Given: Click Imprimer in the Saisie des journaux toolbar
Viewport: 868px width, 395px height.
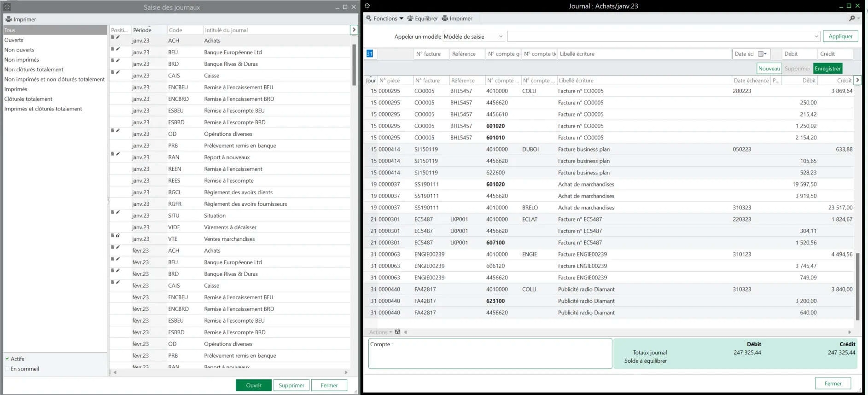Looking at the screenshot, I should pos(21,19).
